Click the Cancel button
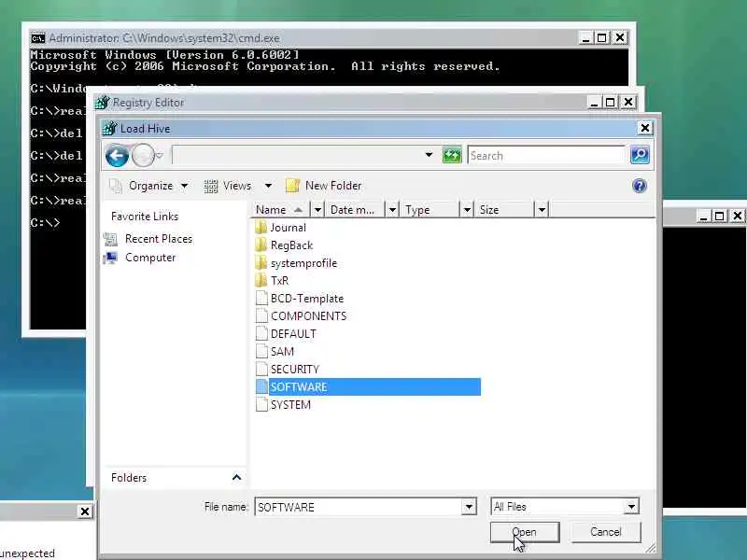 605,532
